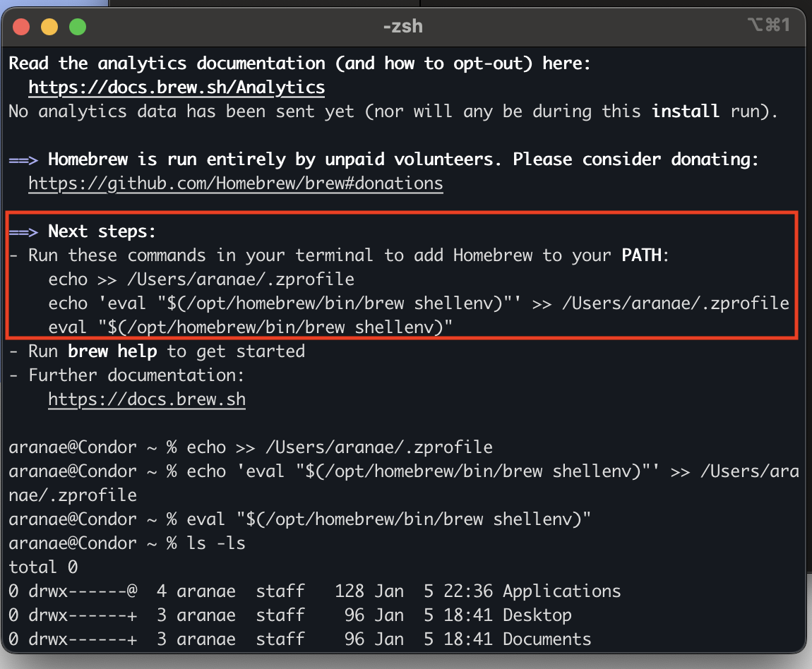Click the 'Further documentation:' line

pyautogui.click(x=126, y=375)
